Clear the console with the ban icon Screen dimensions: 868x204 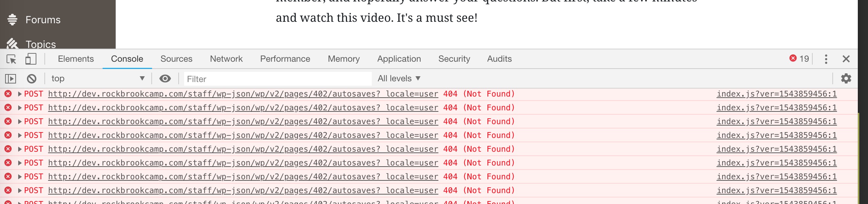(32, 78)
